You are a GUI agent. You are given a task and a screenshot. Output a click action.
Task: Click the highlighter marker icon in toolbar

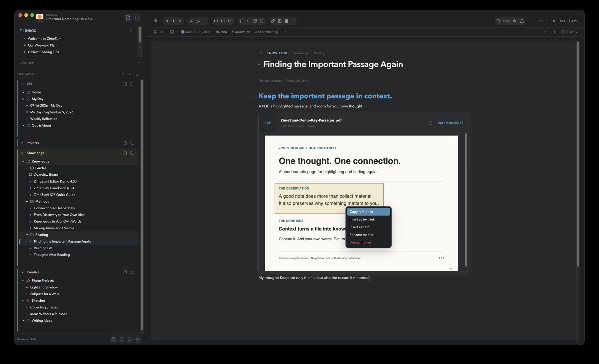coord(198,21)
